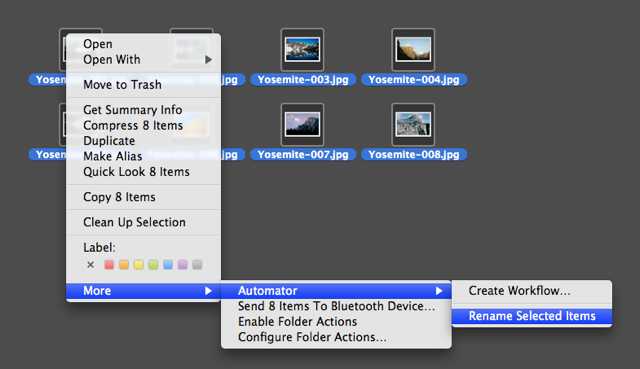Image resolution: width=640 pixels, height=369 pixels.
Task: Select Compress 8 Items
Action: 143,125
